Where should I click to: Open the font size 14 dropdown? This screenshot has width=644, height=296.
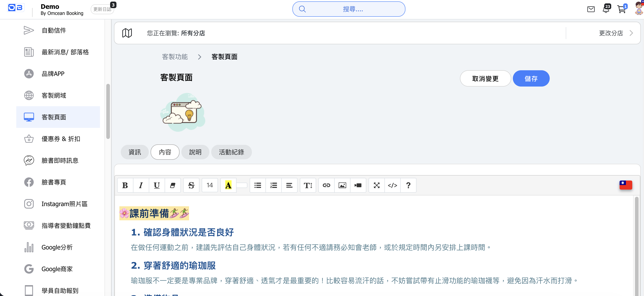[209, 185]
